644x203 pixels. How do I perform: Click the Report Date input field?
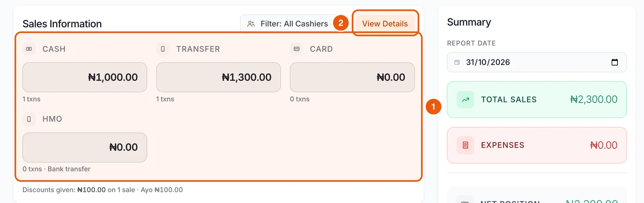(x=537, y=62)
